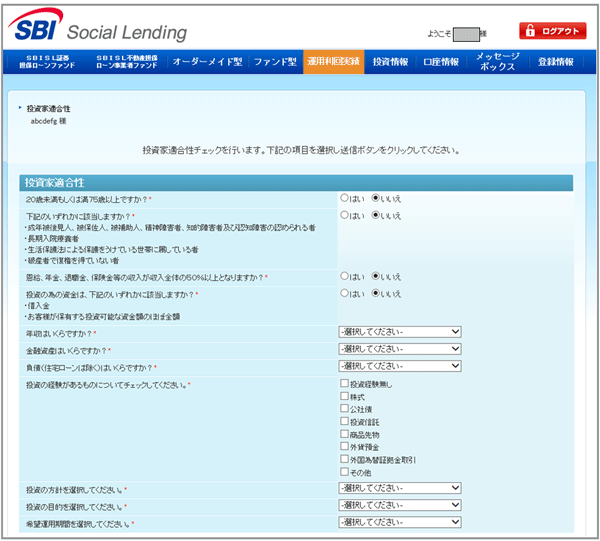Check the 株式 checkbox
The image size is (600, 541).
pos(344,396)
